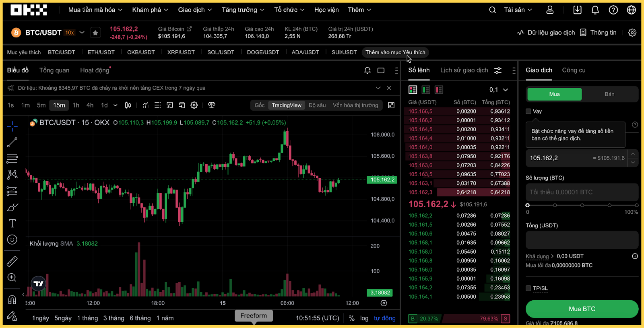Expand the chart to fullscreen
This screenshot has height=328, width=644.
pyautogui.click(x=391, y=105)
